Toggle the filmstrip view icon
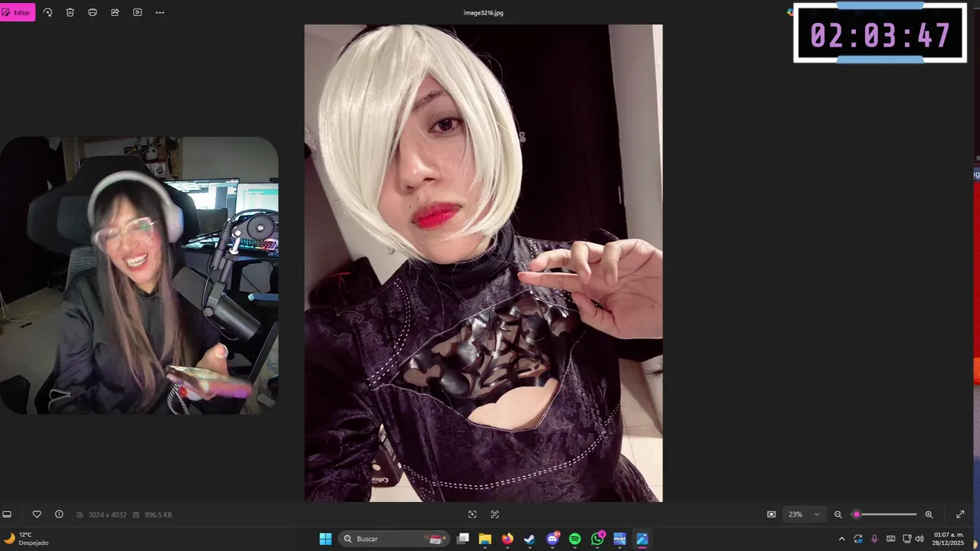Viewport: 980px width, 551px height. [7, 514]
